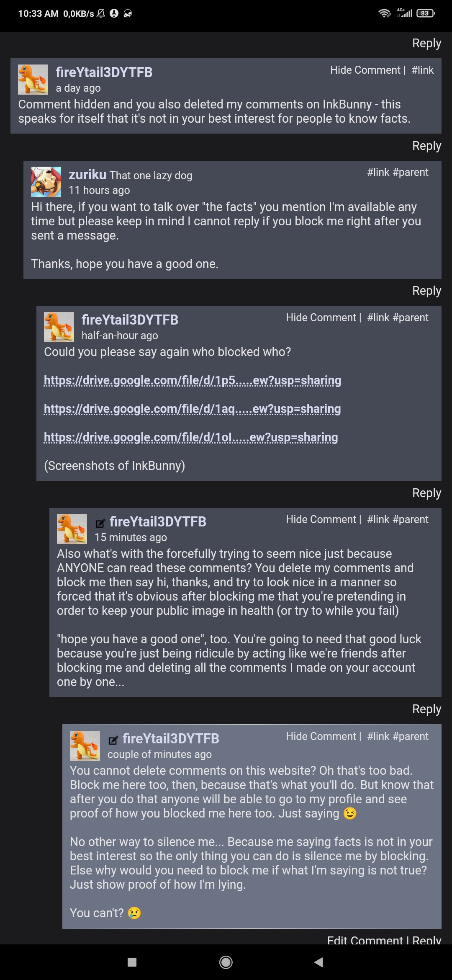The height and width of the screenshot is (980, 452).
Task: Tap the Android back navigation triangle
Action: tap(319, 962)
